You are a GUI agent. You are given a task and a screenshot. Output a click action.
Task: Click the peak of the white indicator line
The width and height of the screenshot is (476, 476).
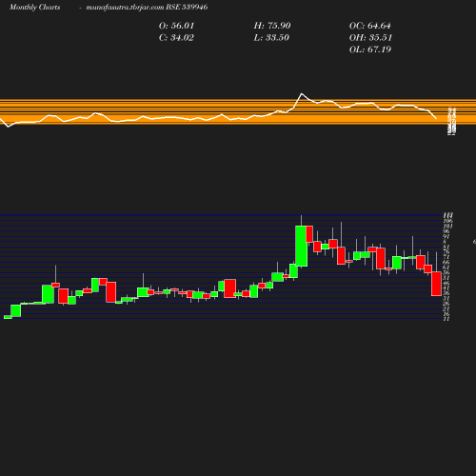[x=302, y=93]
